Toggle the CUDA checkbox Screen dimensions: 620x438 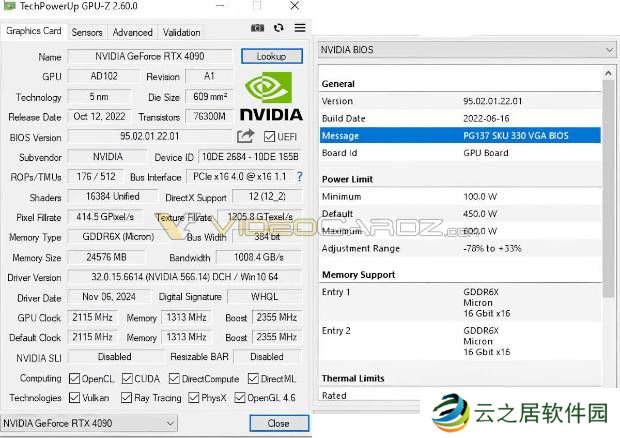(125, 379)
